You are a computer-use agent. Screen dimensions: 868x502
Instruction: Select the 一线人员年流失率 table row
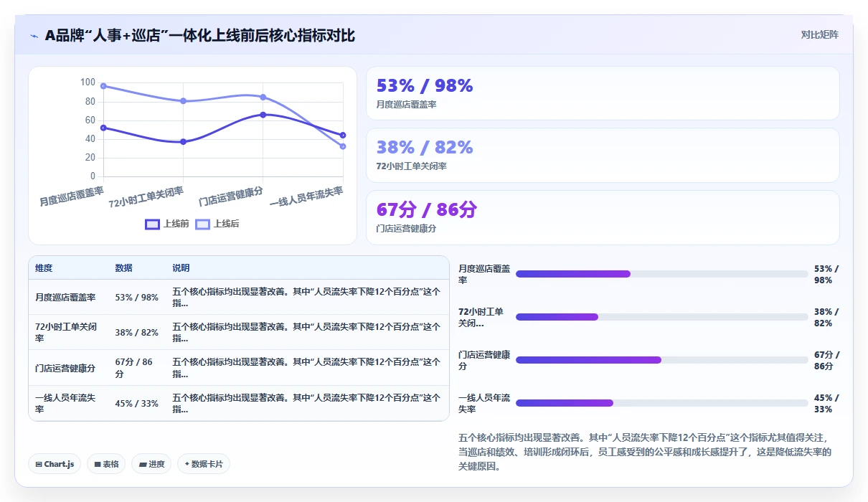click(239, 403)
